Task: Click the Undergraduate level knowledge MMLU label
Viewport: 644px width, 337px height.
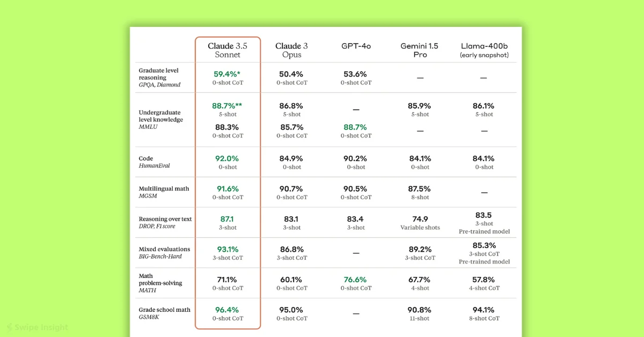Action: tap(161, 120)
